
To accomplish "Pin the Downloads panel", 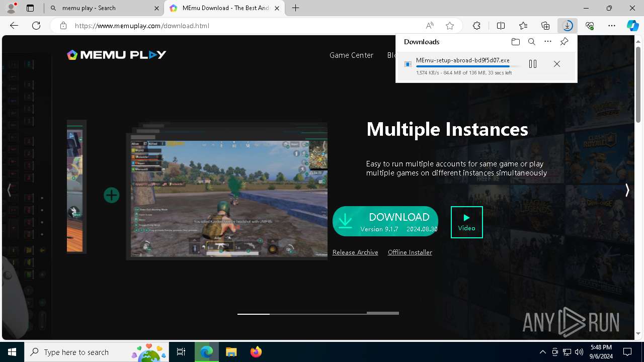I will [564, 42].
